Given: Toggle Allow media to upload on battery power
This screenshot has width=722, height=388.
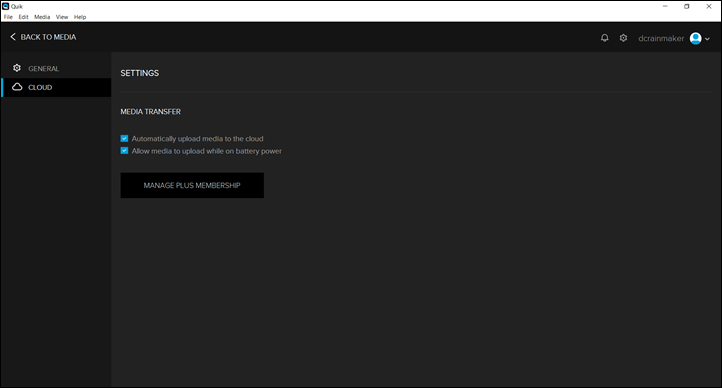Looking at the screenshot, I should click(124, 151).
